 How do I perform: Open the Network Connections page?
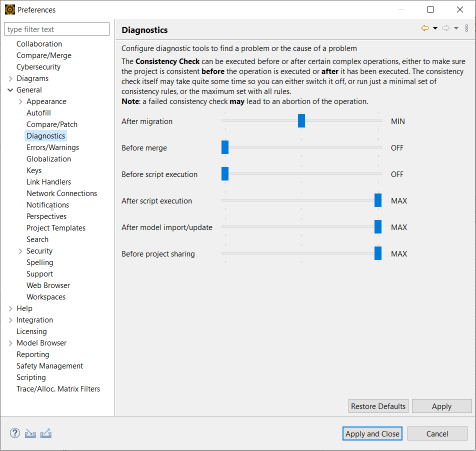61,193
